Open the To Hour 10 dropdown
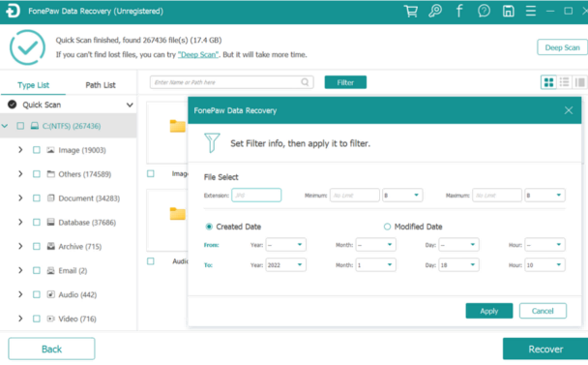This screenshot has width=588, height=365. point(544,264)
